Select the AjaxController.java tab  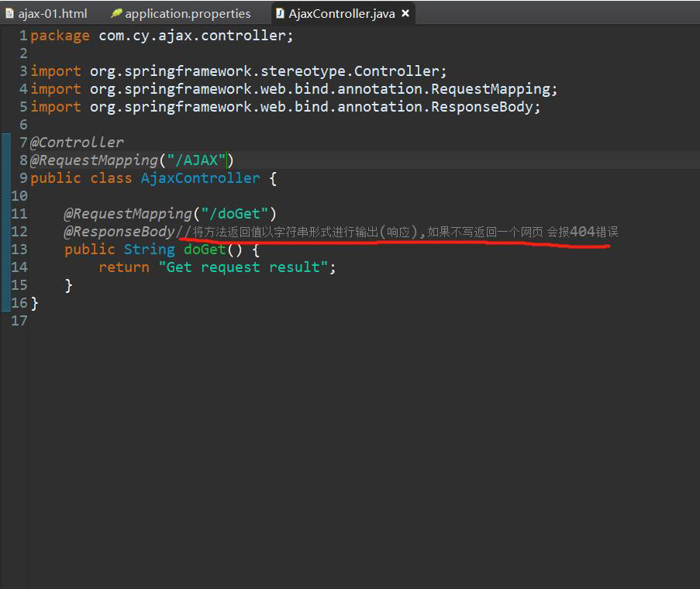[342, 13]
